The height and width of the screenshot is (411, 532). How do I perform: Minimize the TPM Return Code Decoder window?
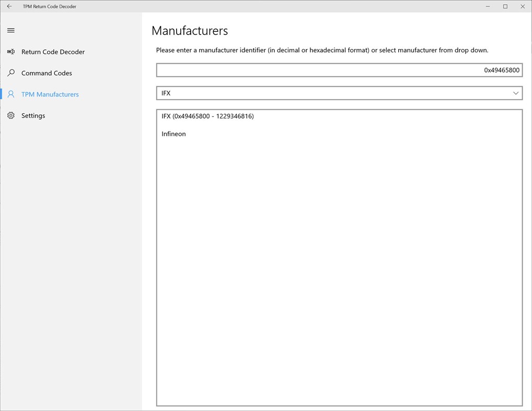[486, 6]
